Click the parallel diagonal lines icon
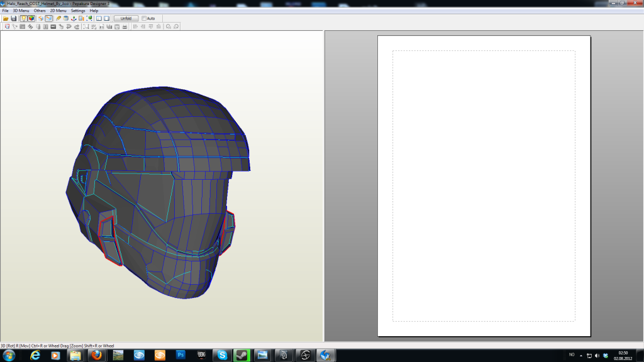The image size is (644, 362). (x=30, y=26)
